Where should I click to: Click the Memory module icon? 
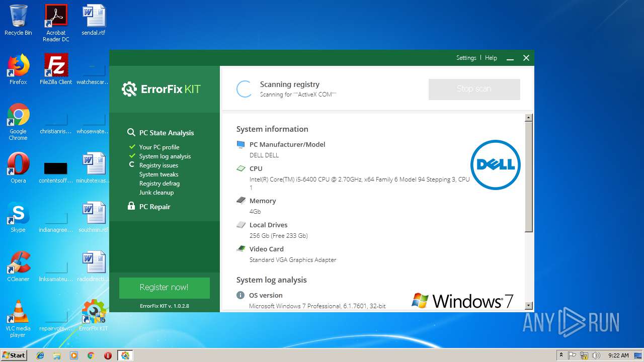coord(240,201)
